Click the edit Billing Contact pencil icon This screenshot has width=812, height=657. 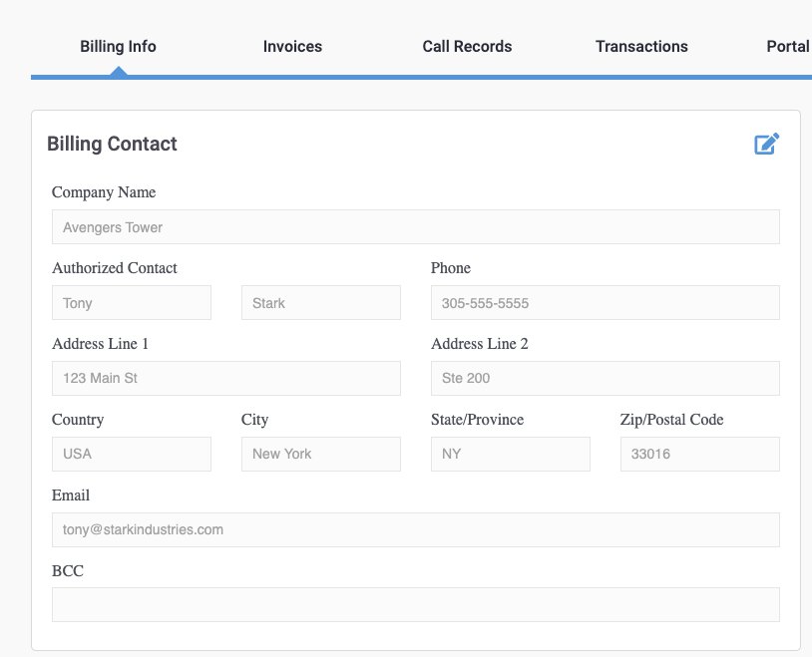[x=766, y=144]
